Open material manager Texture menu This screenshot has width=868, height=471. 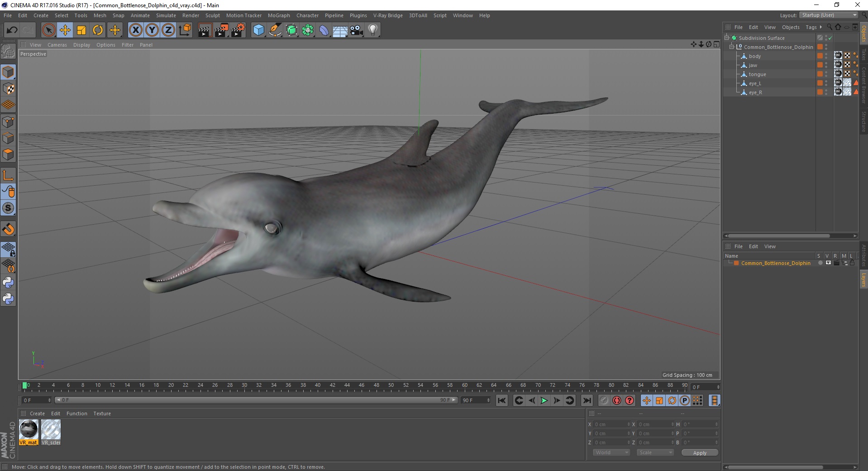click(x=102, y=413)
